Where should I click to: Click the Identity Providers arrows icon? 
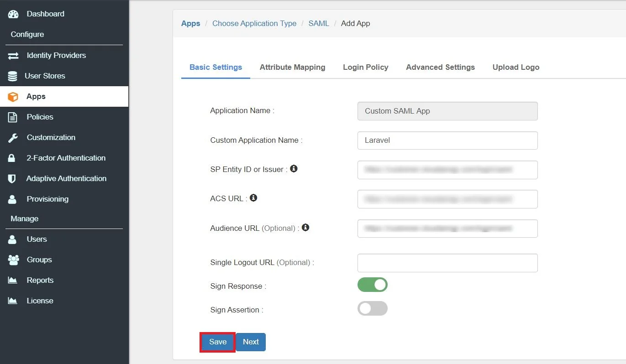(13, 55)
